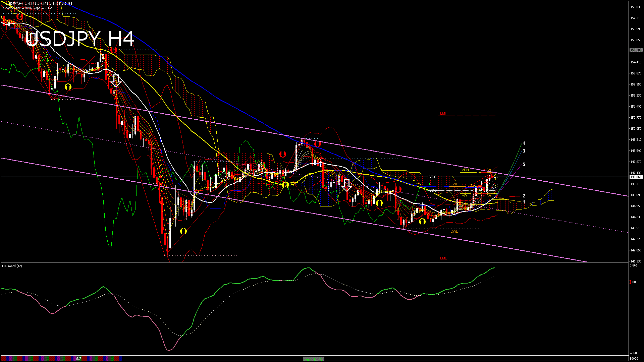Click the MACD scale value -2.603
This screenshot has height=362, width=644.
click(x=634, y=353)
